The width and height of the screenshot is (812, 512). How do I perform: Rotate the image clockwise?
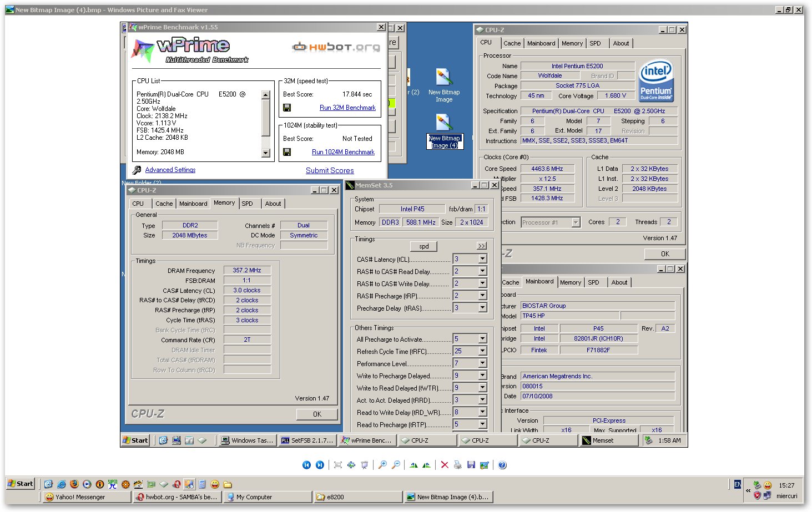pyautogui.click(x=413, y=465)
